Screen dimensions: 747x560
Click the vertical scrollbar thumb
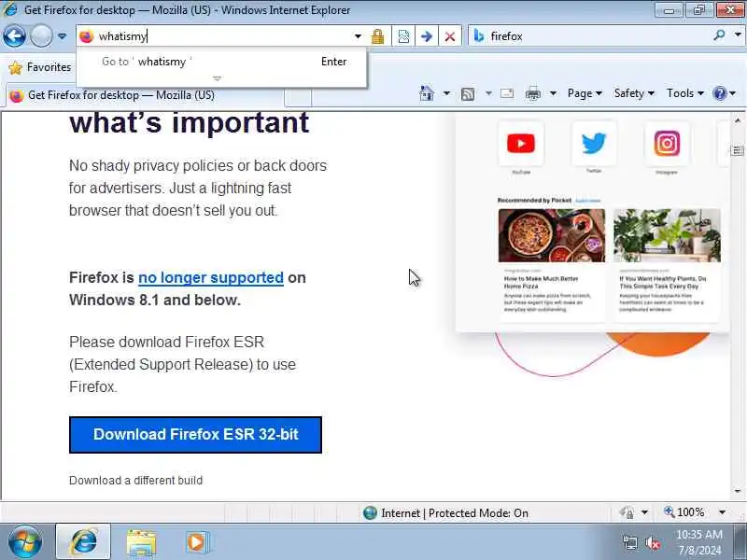738,151
